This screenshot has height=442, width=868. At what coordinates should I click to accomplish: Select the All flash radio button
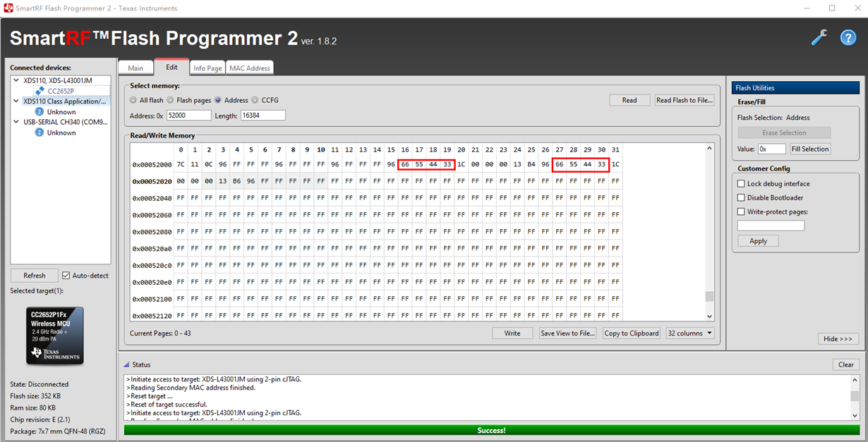pyautogui.click(x=133, y=100)
